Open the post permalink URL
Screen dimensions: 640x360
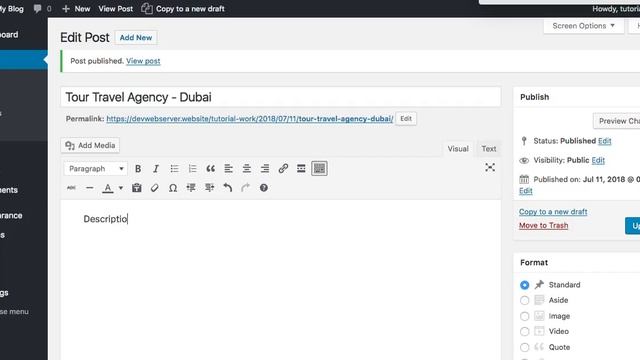(250, 119)
